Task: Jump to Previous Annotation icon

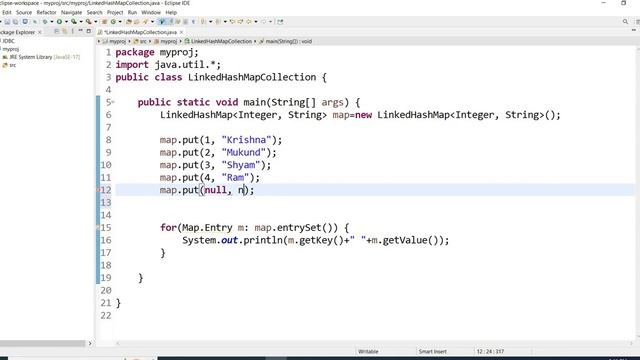Action: click(x=218, y=22)
